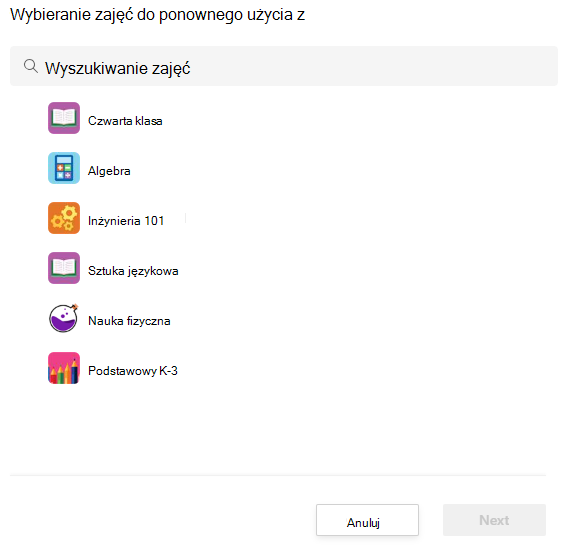Click the Next button
Viewport: 565px width, 545px height.
pos(494,520)
